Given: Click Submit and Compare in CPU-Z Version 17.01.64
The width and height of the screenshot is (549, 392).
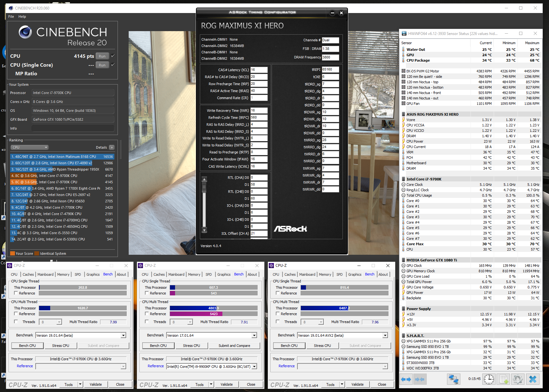Looking at the screenshot, I should (234, 346).
